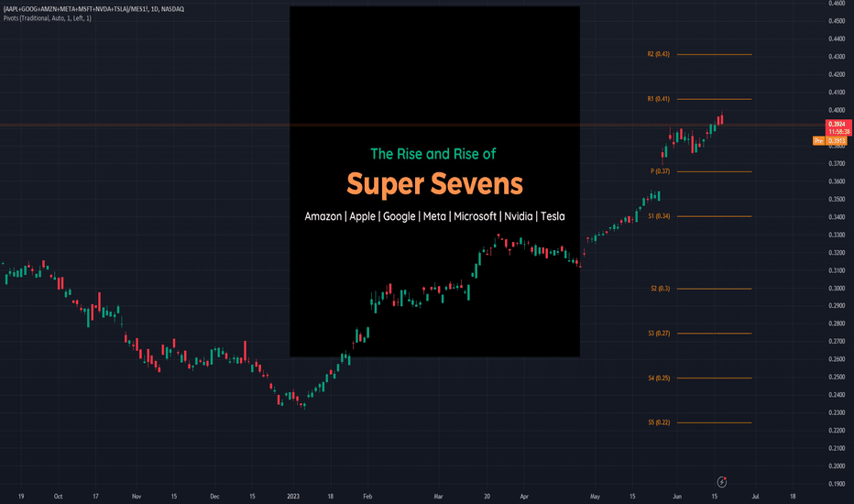The height and width of the screenshot is (504, 854).
Task: Click the Jul label on the time axis
Action: click(755, 497)
